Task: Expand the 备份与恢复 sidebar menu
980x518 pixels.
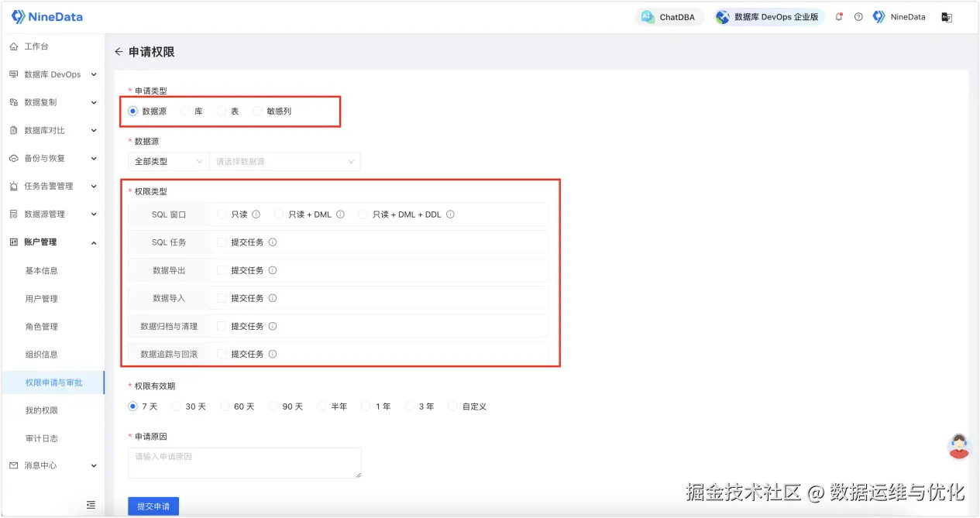Action: 52,158
